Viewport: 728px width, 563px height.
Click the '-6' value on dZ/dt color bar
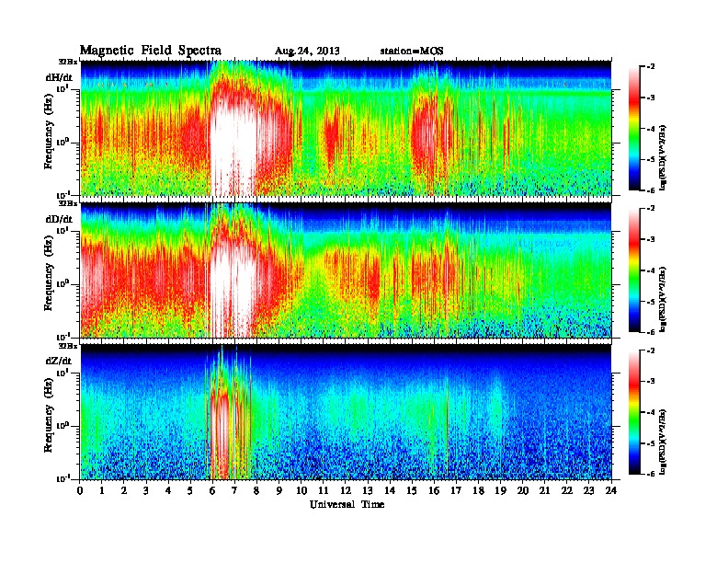click(651, 474)
